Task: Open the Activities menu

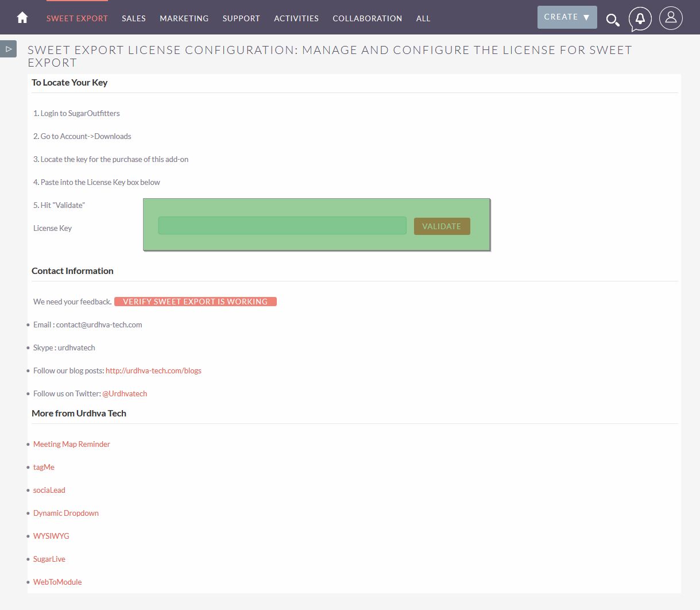Action: tap(296, 18)
